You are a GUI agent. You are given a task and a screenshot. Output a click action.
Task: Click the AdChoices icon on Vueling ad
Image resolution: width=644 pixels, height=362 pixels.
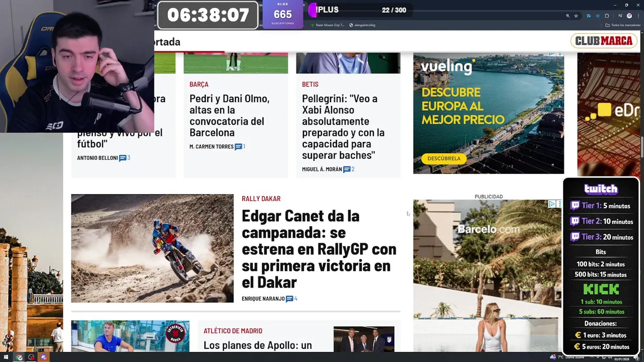(552, 54)
